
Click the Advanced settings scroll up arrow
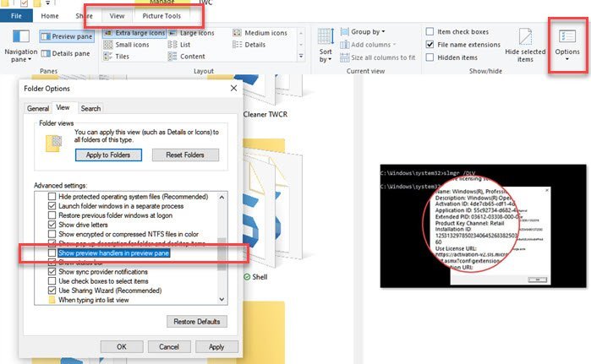coord(222,197)
